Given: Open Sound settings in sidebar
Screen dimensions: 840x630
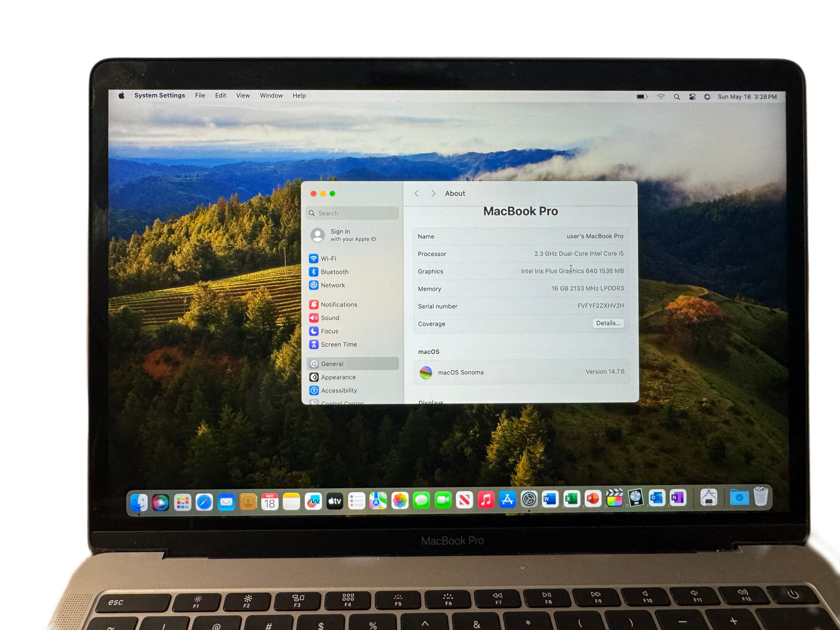Looking at the screenshot, I should [x=352, y=318].
